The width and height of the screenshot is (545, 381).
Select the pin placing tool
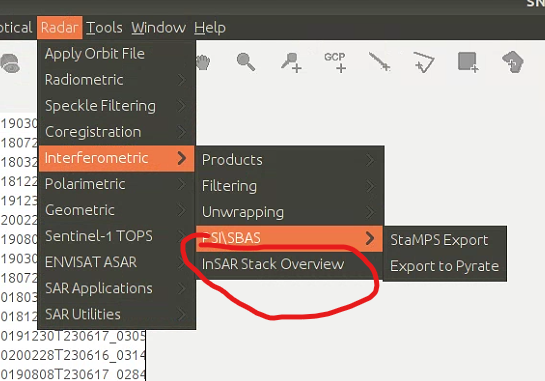point(291,63)
